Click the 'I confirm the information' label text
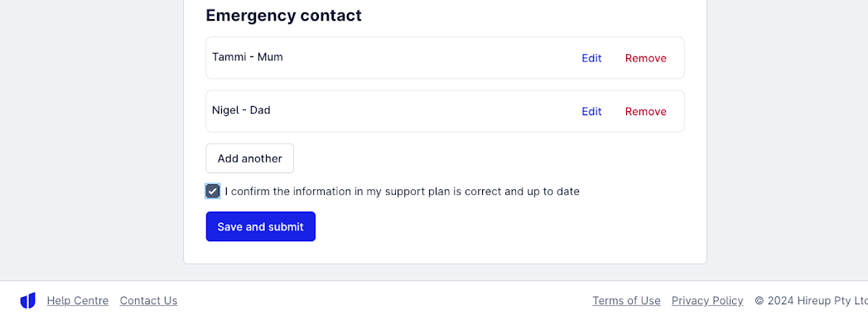The image size is (868, 316). click(x=402, y=192)
